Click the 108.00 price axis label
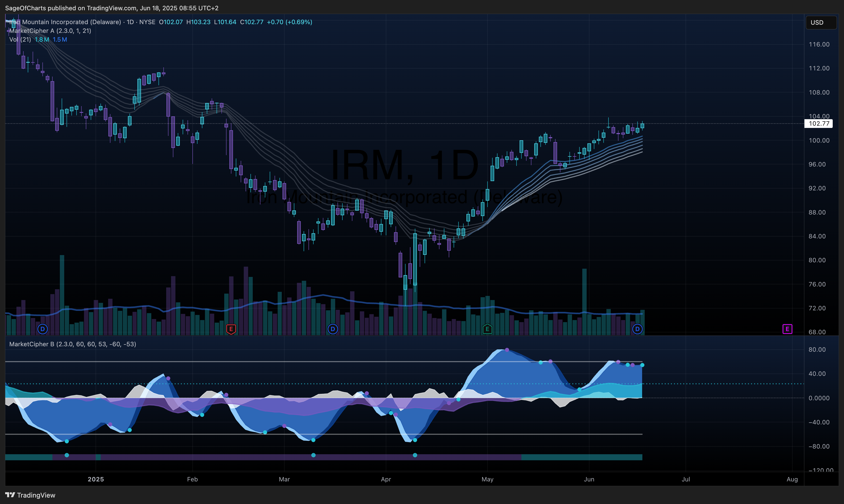The height and width of the screenshot is (504, 844). pyautogui.click(x=819, y=92)
